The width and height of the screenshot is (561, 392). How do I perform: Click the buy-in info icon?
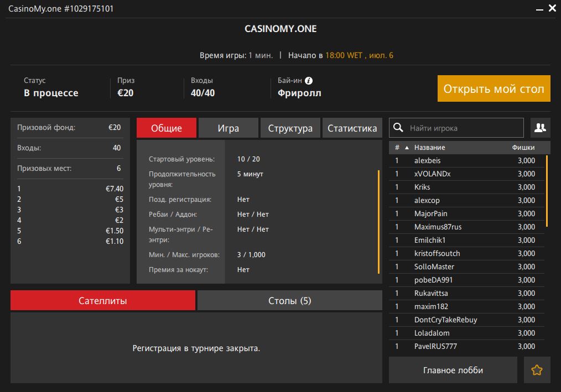pos(309,81)
